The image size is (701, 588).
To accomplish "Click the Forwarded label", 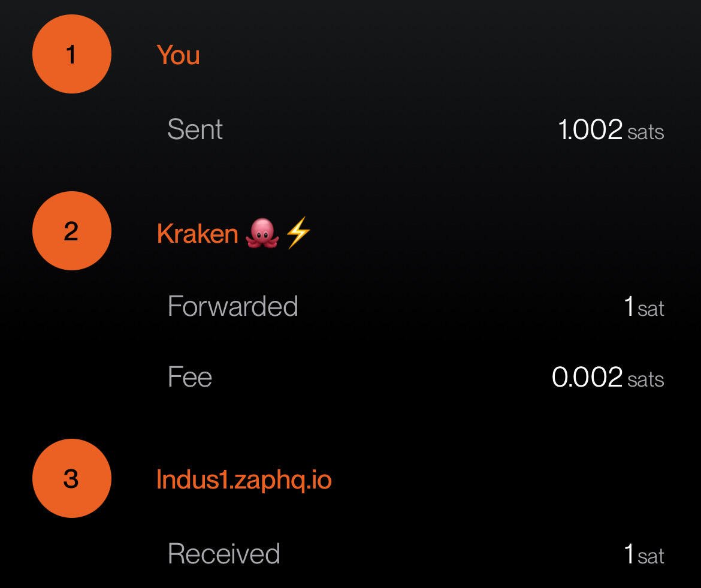I will point(233,306).
